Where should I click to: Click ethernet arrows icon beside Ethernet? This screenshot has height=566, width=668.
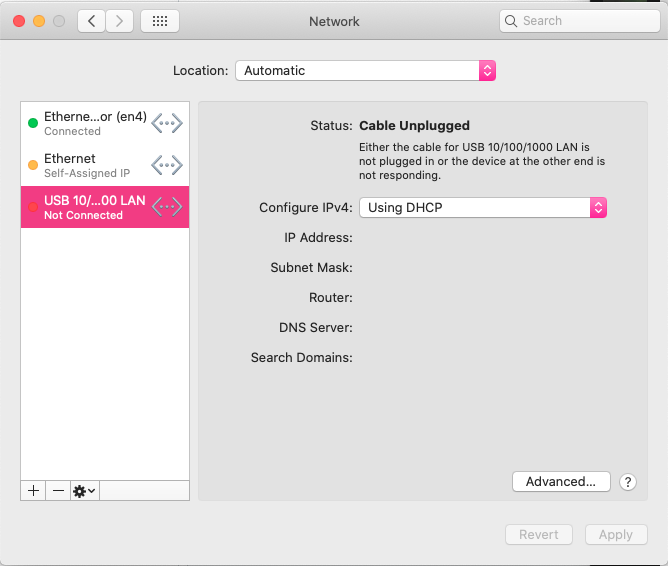pos(167,165)
